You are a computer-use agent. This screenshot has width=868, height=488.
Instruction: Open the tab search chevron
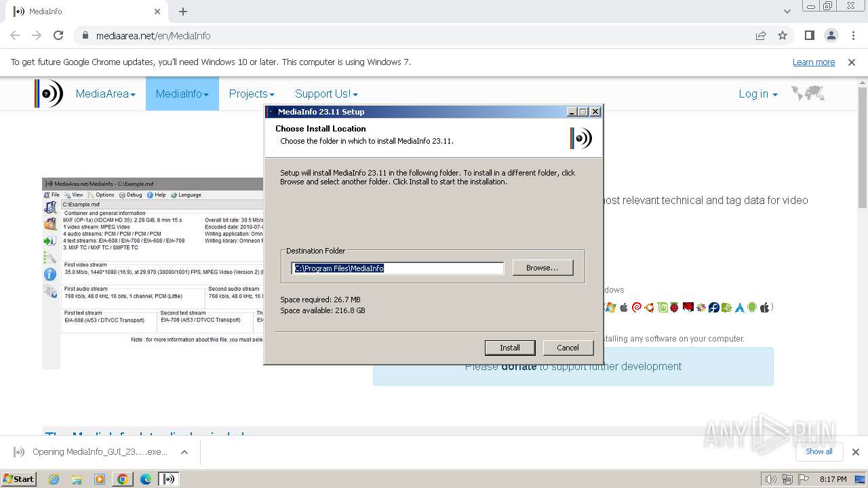tap(787, 12)
